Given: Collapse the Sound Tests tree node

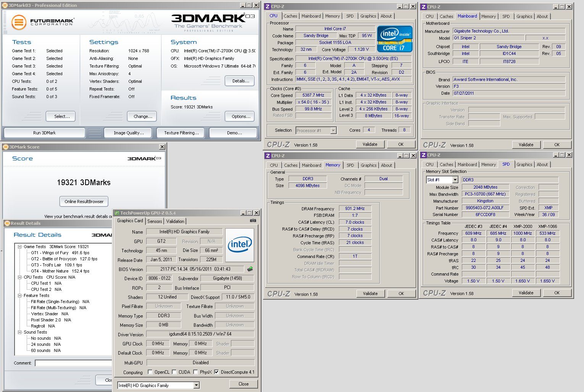Looking at the screenshot, I should (x=20, y=332).
